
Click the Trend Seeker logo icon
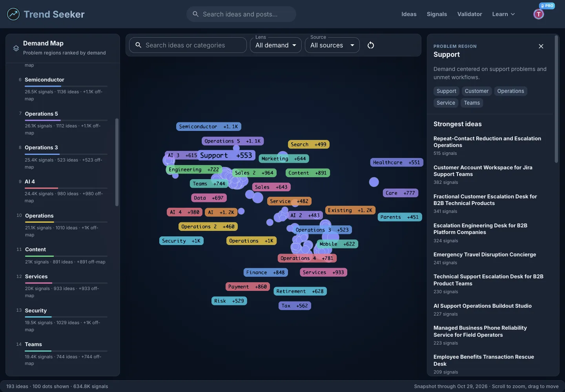13,14
